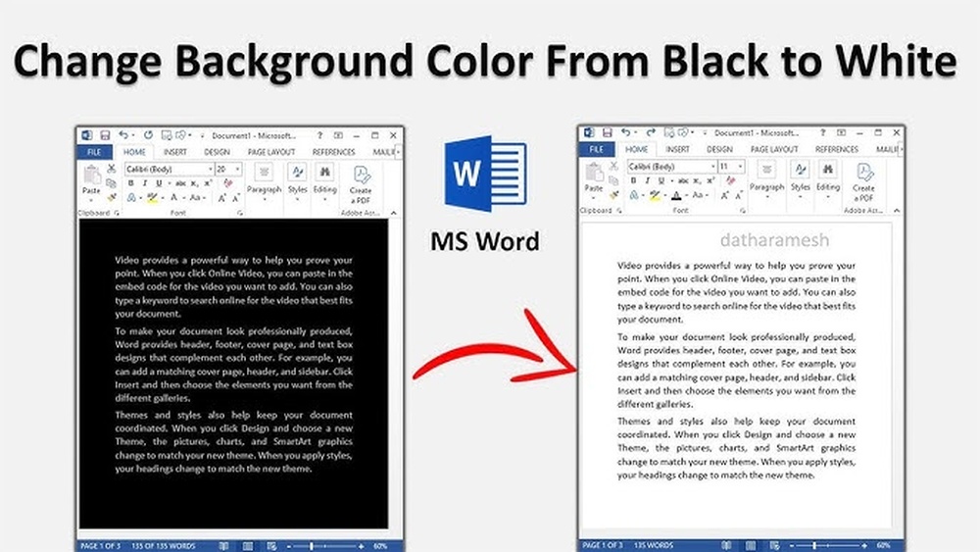The width and height of the screenshot is (980, 552).
Task: Toggle Strikethrough in white-page Word window
Action: 683,180
